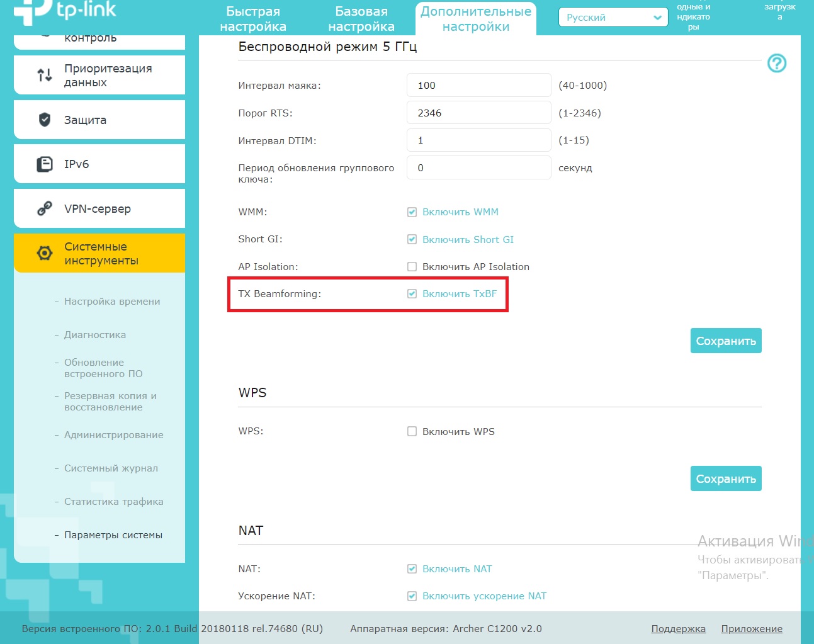The image size is (814, 644).
Task: Open Параметры системы submenu item
Action: pos(113,535)
